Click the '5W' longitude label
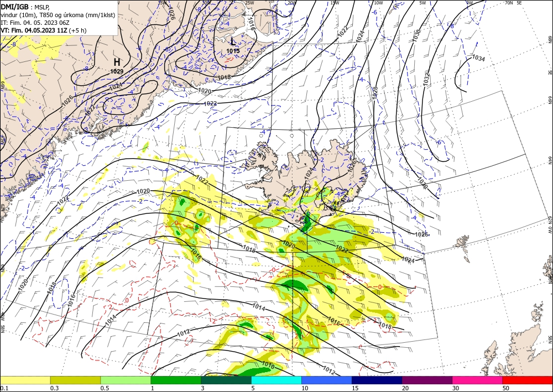 click(x=423, y=3)
